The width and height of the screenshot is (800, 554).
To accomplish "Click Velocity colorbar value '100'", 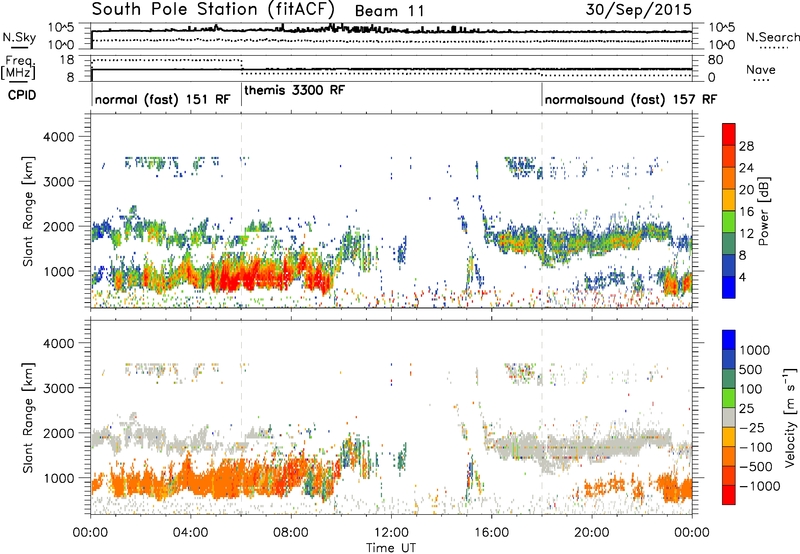I will [751, 389].
